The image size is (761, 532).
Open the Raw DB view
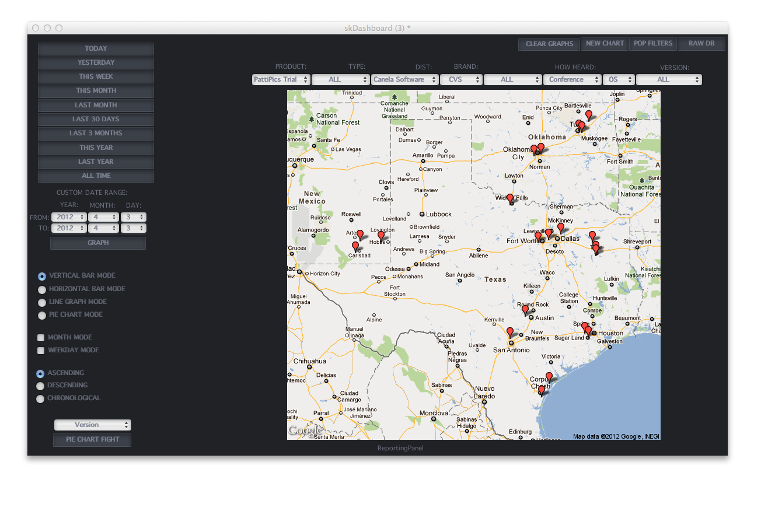pos(701,44)
